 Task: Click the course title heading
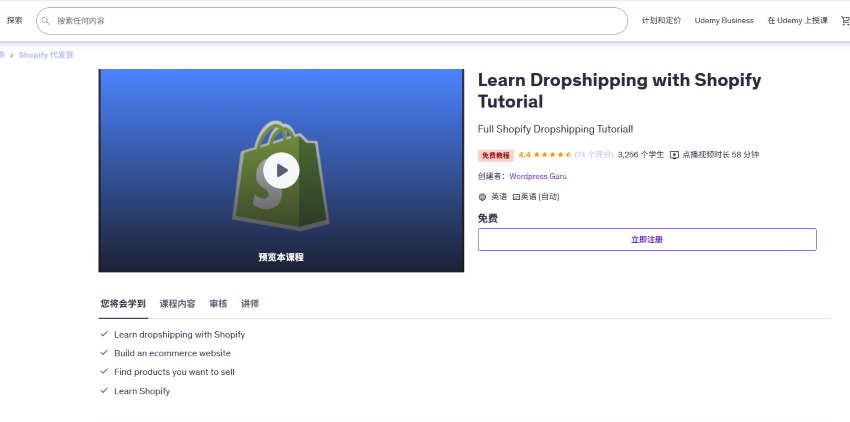[619, 91]
